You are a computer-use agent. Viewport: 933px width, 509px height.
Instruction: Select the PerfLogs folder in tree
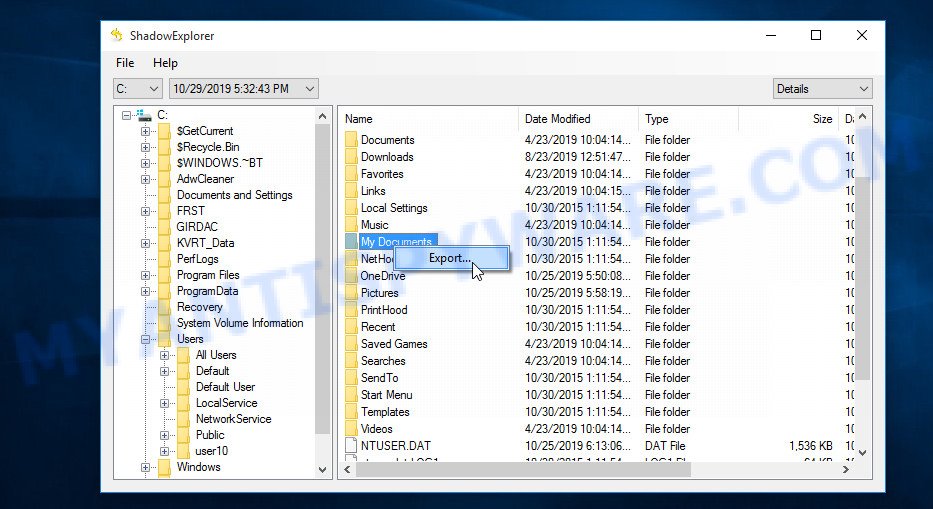[198, 259]
